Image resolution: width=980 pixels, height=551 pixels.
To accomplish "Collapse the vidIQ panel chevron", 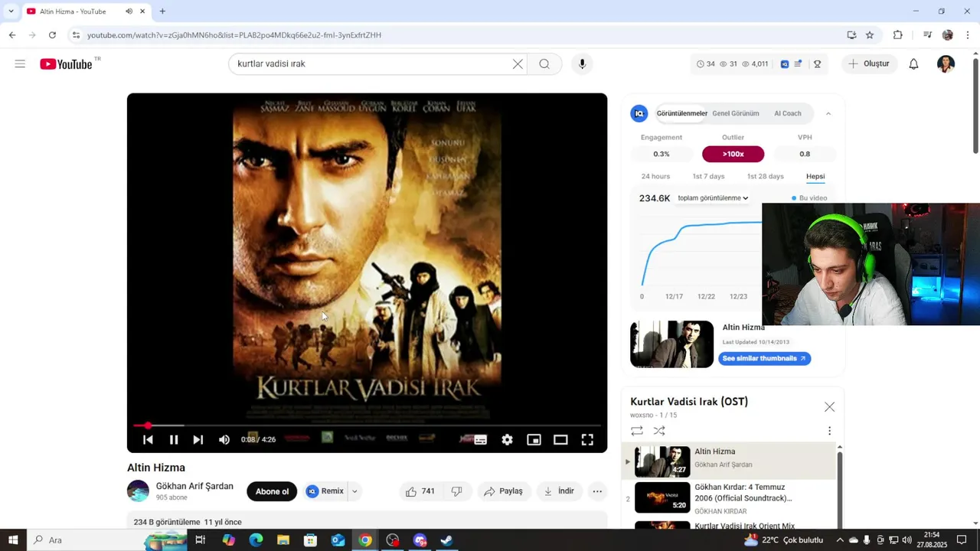I will (x=828, y=113).
